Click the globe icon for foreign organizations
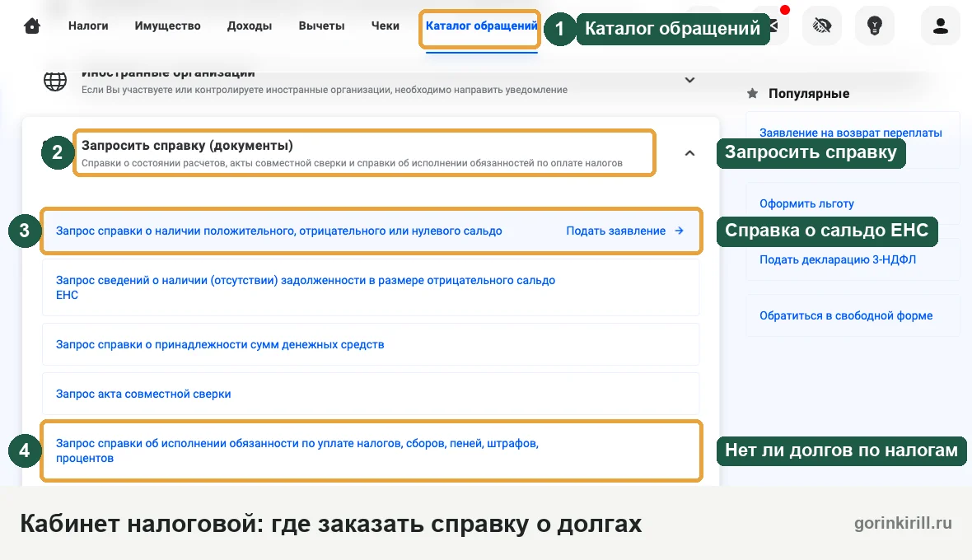Image resolution: width=972 pixels, height=560 pixels. click(x=55, y=82)
